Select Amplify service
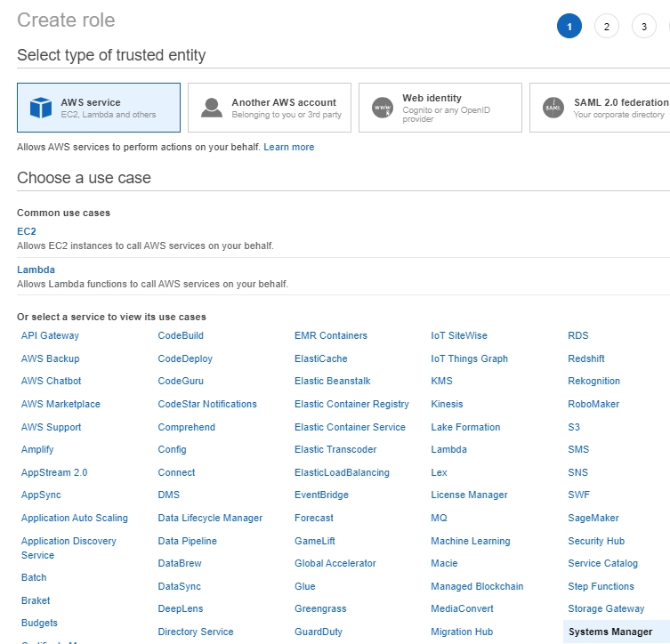 click(x=37, y=449)
